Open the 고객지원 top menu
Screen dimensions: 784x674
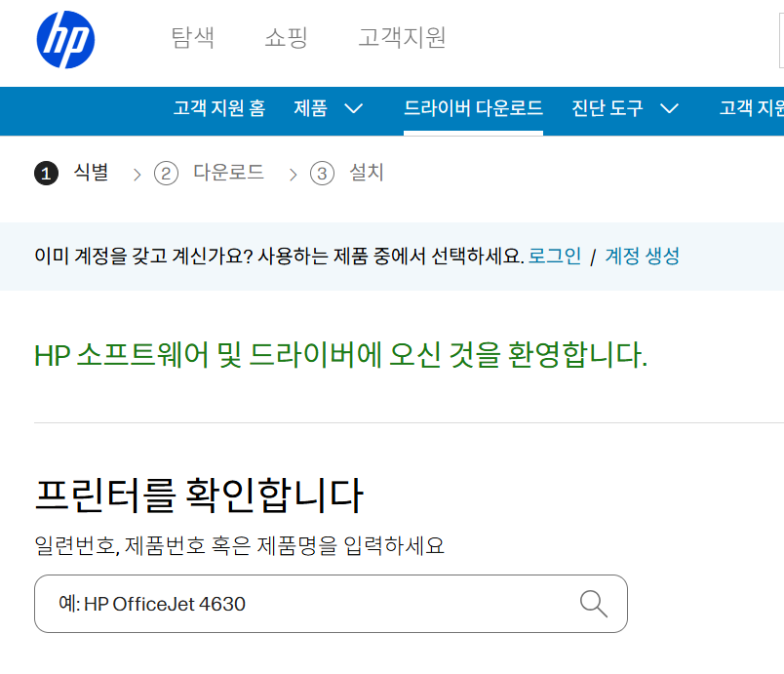coord(402,37)
